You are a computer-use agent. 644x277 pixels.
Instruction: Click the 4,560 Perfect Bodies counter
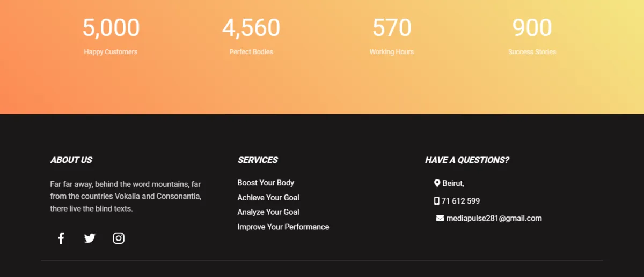(251, 36)
